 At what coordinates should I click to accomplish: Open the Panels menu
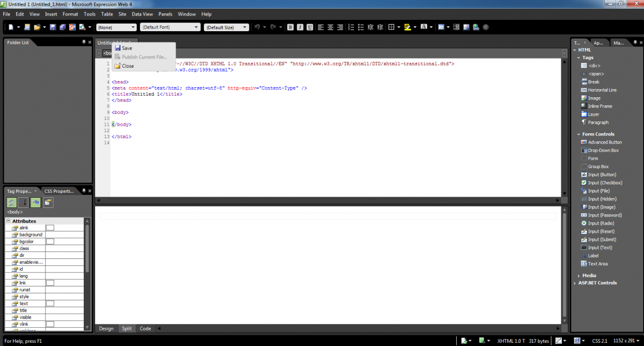point(165,14)
